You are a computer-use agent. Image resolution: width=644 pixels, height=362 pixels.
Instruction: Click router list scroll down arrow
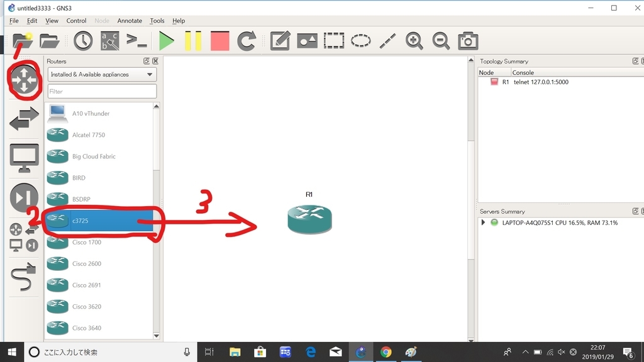click(156, 336)
